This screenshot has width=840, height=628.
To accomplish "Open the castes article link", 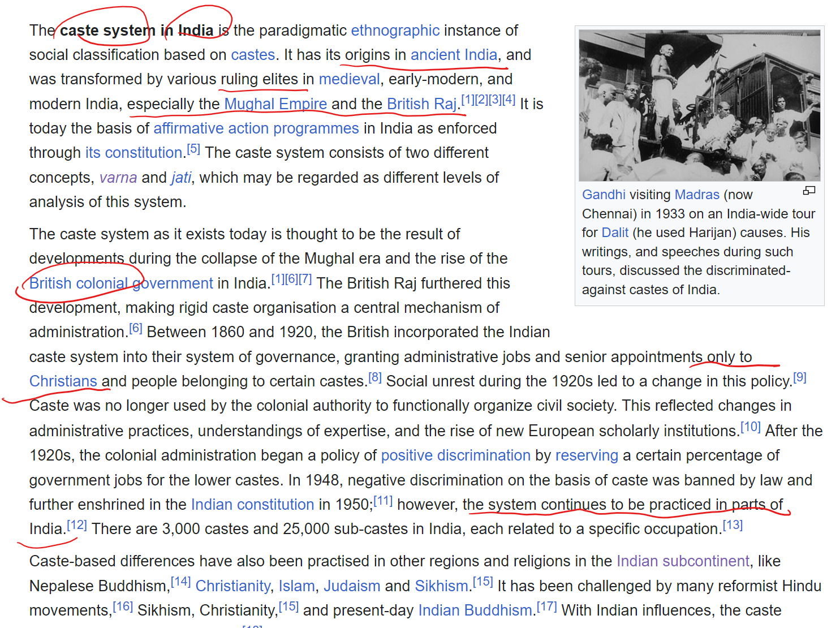I will pyautogui.click(x=252, y=55).
